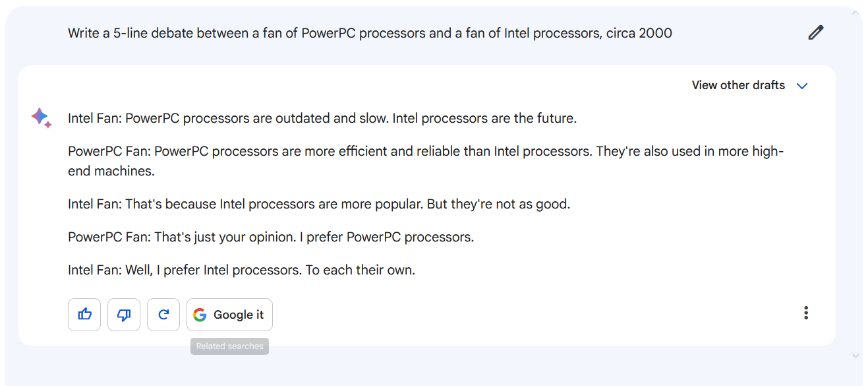Image resolution: width=868 pixels, height=386 pixels.
Task: Click the final "To each their own" line
Action: click(x=241, y=270)
